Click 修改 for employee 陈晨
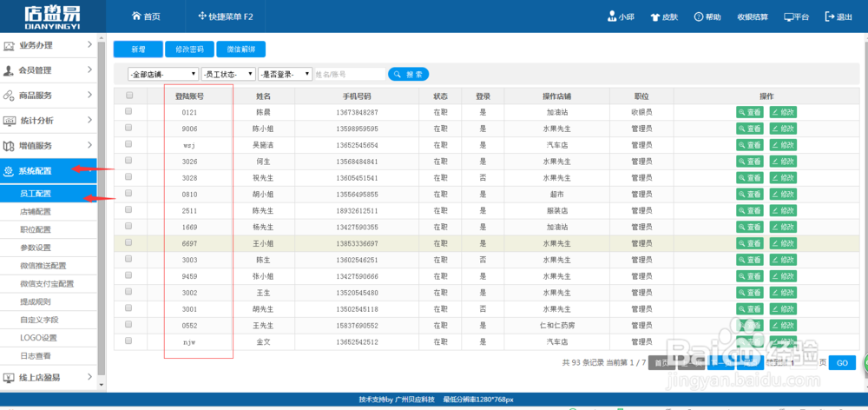 [783, 112]
